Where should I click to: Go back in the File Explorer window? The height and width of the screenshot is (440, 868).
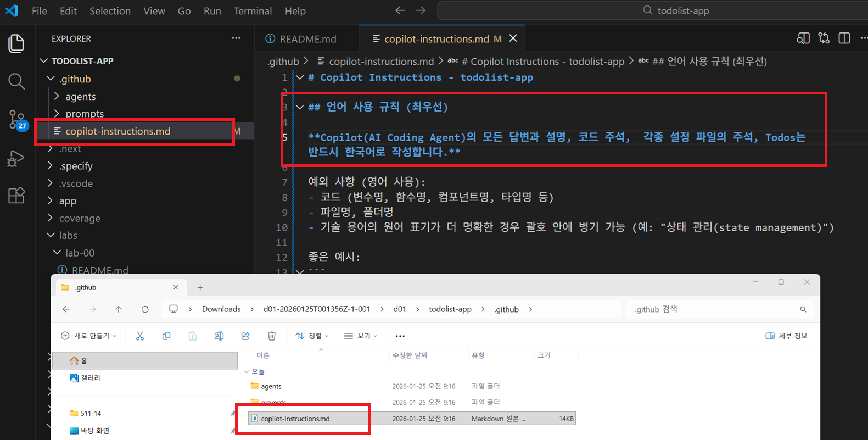point(66,309)
